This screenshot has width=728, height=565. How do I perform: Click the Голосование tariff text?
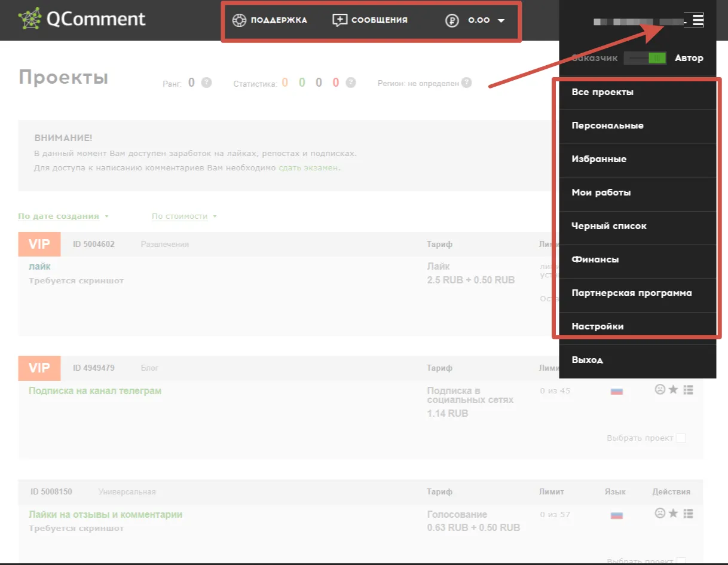point(457,514)
